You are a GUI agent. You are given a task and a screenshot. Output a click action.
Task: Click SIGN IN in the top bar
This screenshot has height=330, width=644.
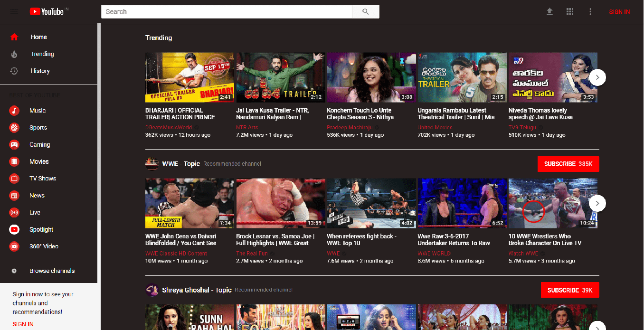[619, 12]
